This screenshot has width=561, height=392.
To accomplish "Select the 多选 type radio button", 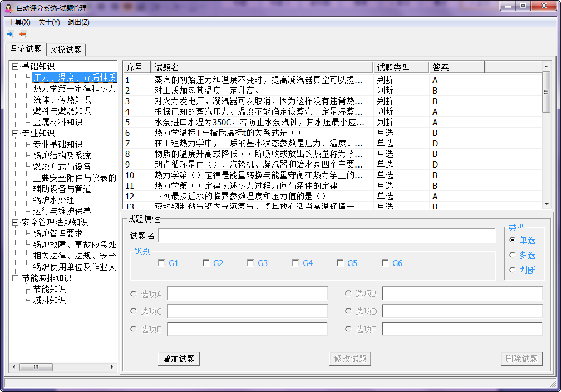I will coord(513,255).
